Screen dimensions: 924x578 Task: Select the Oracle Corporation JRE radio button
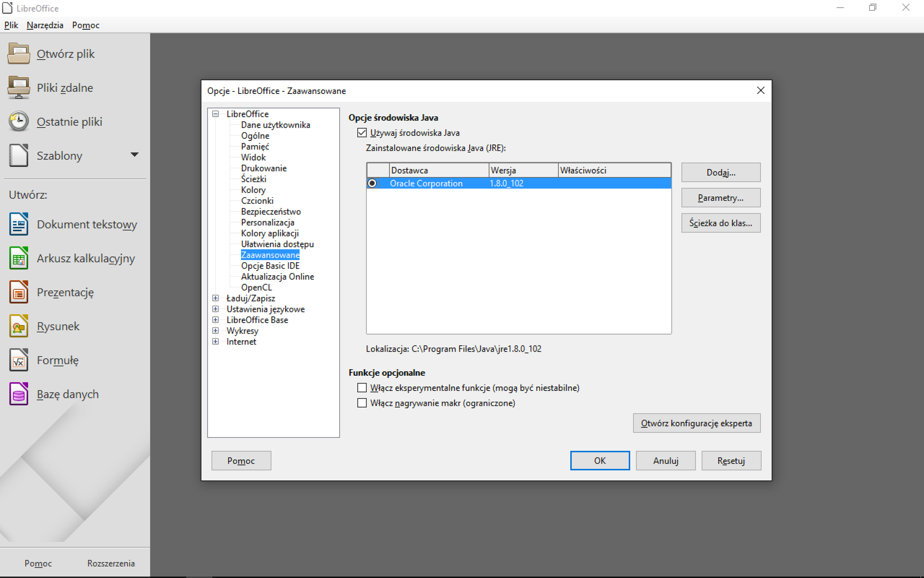click(x=372, y=183)
